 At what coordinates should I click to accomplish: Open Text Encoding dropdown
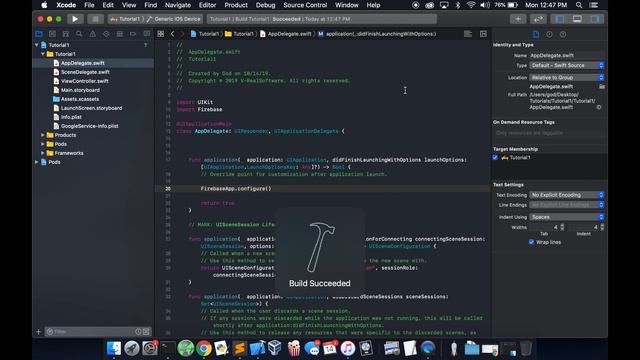(567, 195)
